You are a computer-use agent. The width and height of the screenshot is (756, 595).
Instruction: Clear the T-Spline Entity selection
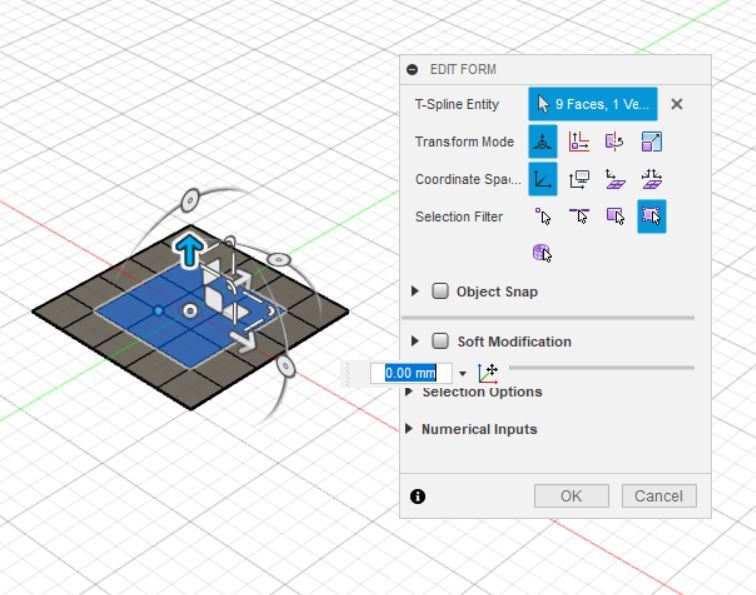coord(676,104)
